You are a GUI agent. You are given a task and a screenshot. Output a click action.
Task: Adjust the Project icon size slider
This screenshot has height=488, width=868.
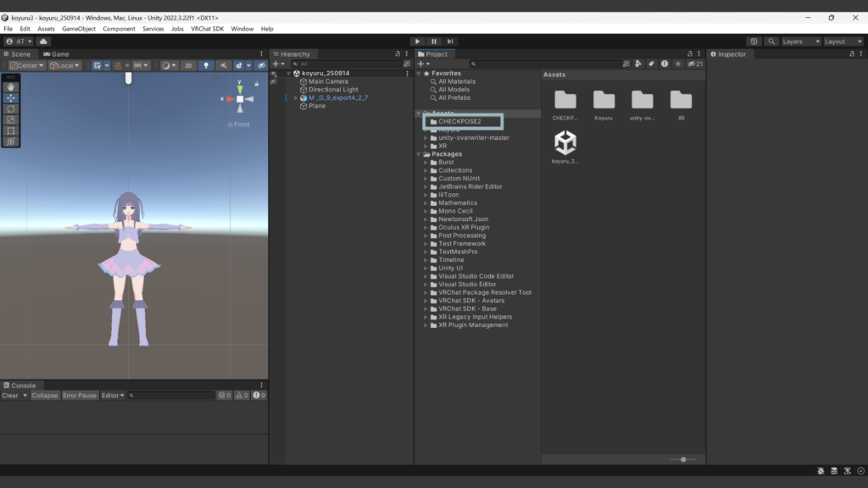coord(682,459)
